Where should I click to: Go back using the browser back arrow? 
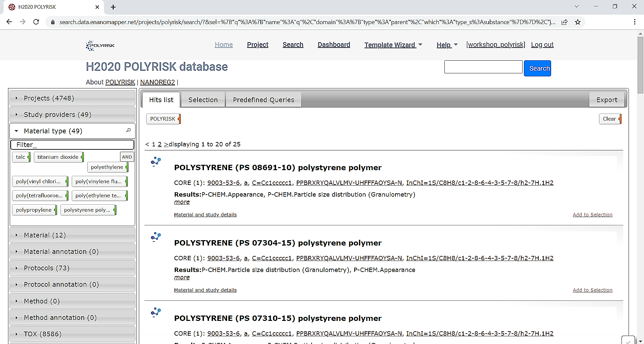click(9, 22)
